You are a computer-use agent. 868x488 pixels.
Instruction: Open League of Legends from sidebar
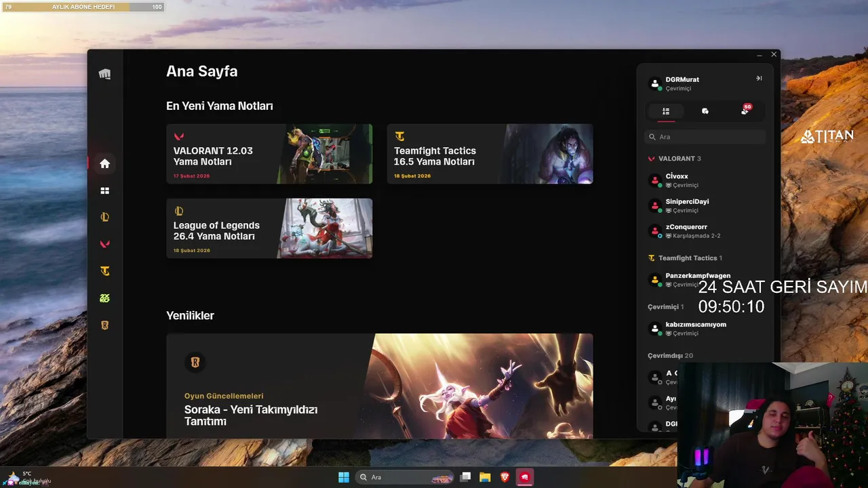(x=104, y=218)
